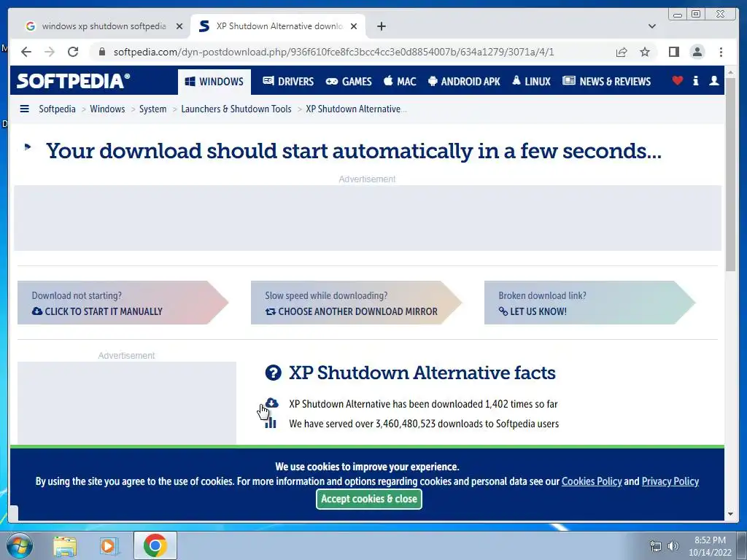This screenshot has width=747, height=560.
Task: Open the hamburger menu next to the Softpedia breadcrumb
Action: (24, 109)
